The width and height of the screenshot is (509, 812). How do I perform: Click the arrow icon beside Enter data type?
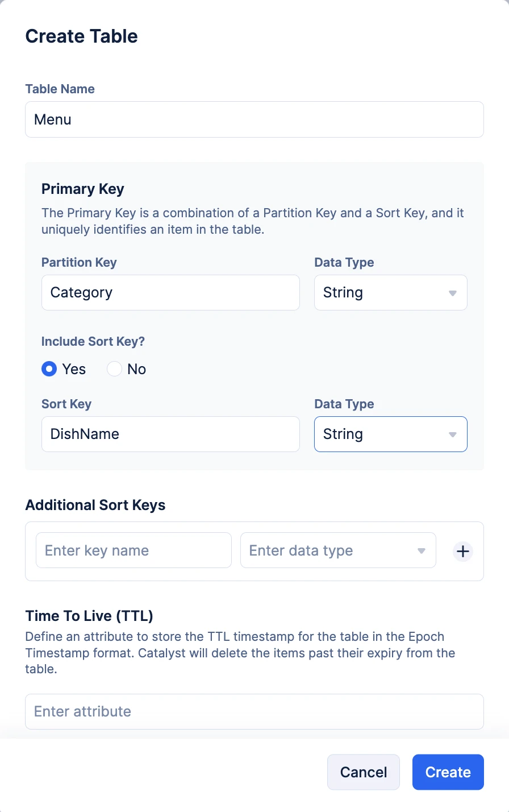click(x=422, y=551)
